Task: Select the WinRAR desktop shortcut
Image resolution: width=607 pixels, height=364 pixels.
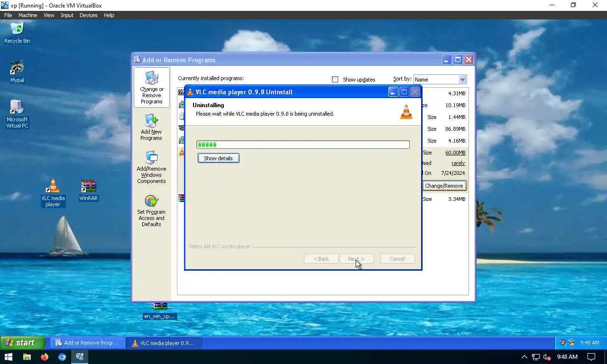Action: click(x=89, y=191)
